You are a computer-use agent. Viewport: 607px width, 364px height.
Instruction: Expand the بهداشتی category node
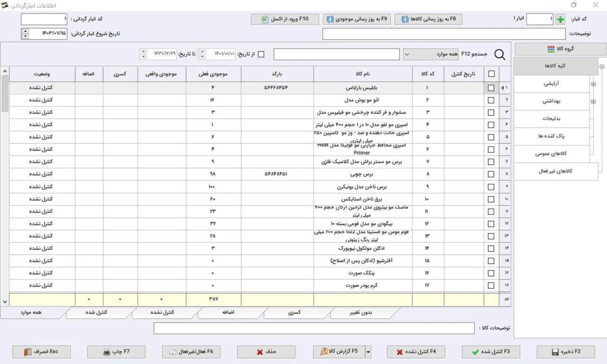(593, 101)
